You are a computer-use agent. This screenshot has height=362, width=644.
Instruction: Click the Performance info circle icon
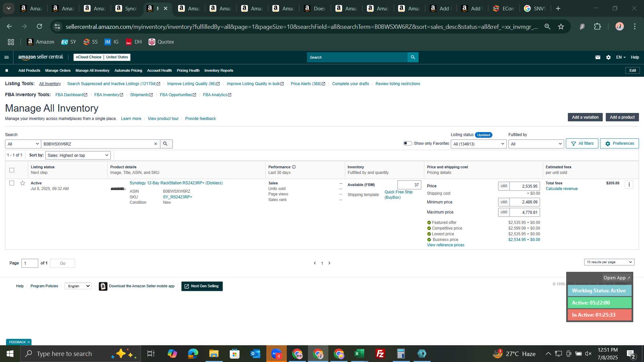[x=294, y=167]
